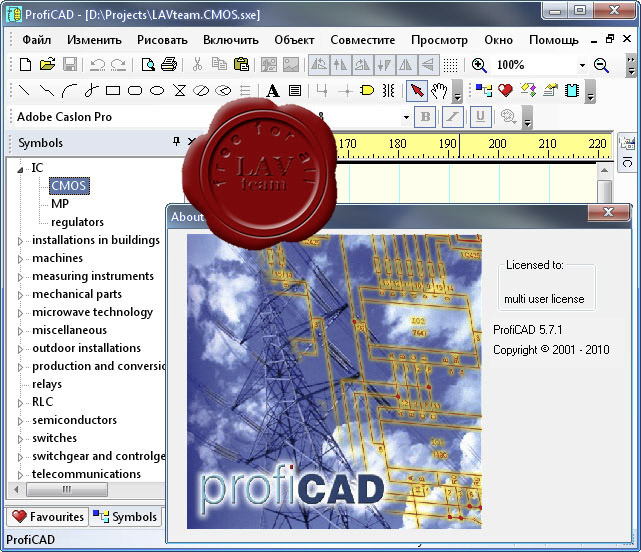
Task: Expand the machines tree node
Action: pos(20,259)
